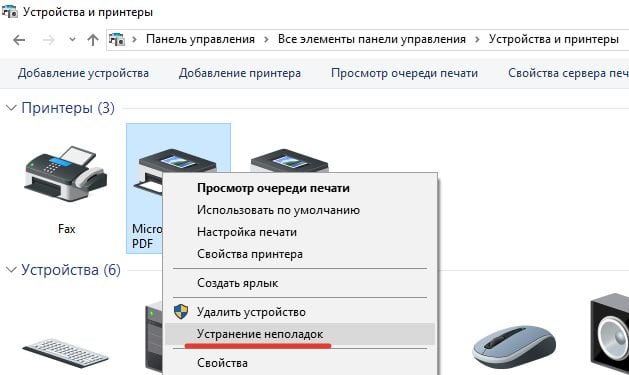Viewport: 629px width, 375px height.
Task: Click the address bar control panel icon
Action: tap(117, 39)
